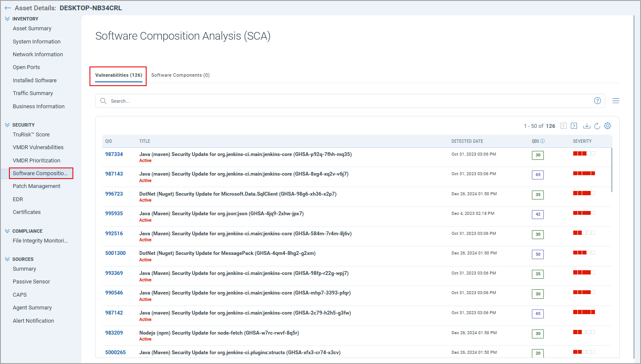
Task: Open QID 992516 link
Action: pos(114,234)
